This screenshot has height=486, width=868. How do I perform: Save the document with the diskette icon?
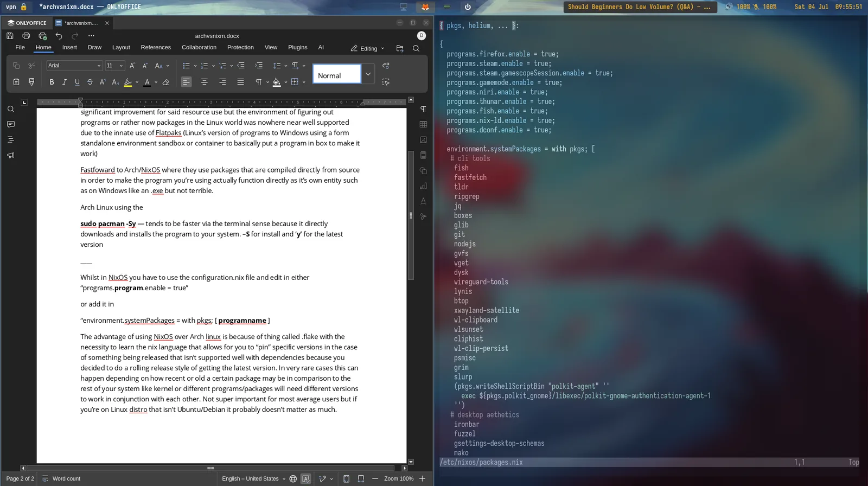10,36
